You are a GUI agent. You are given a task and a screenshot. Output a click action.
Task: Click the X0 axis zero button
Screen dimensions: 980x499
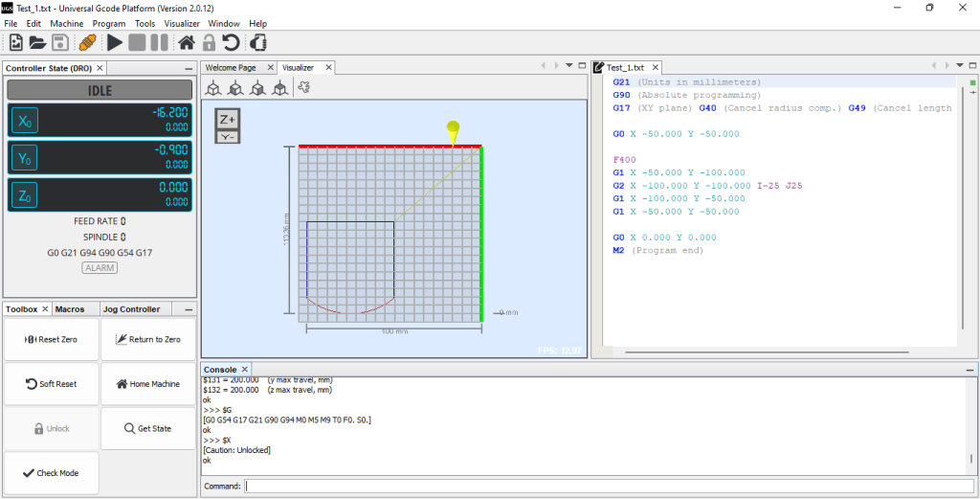click(24, 122)
